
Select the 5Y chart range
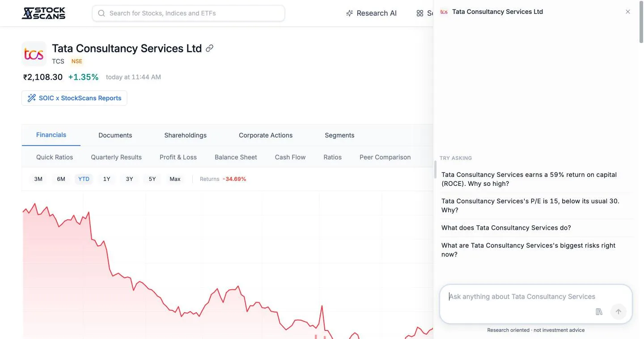152,179
